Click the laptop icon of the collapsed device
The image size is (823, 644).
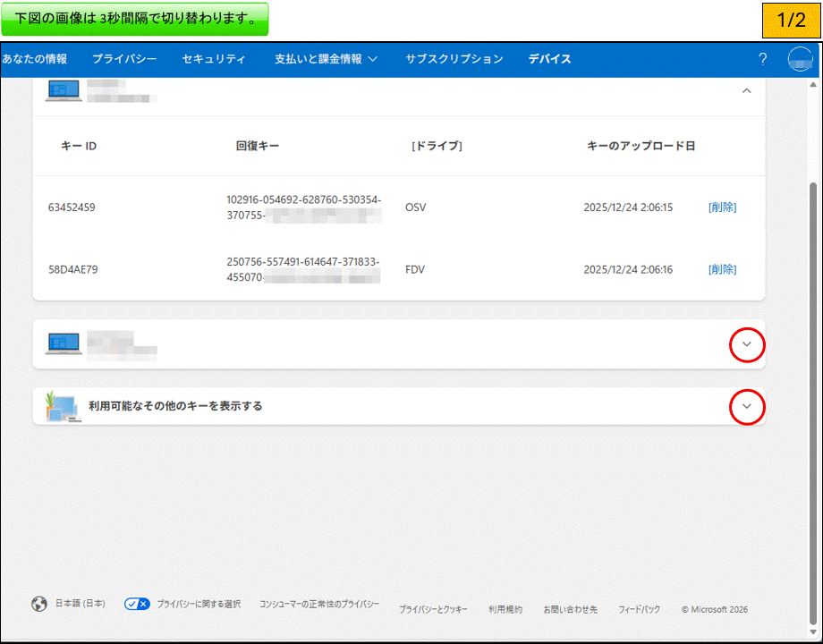point(63,345)
